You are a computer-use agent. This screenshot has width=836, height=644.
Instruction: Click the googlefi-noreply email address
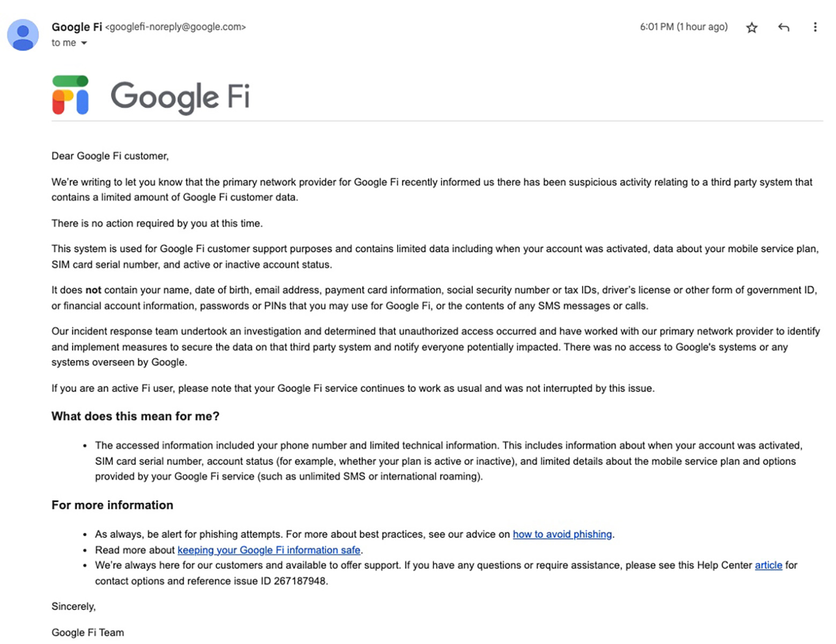175,27
